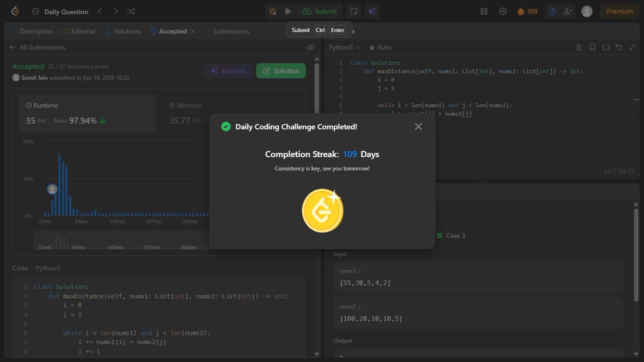Screen dimensions: 644x362
Task: Toggle the Auto lock setting
Action: click(380, 47)
